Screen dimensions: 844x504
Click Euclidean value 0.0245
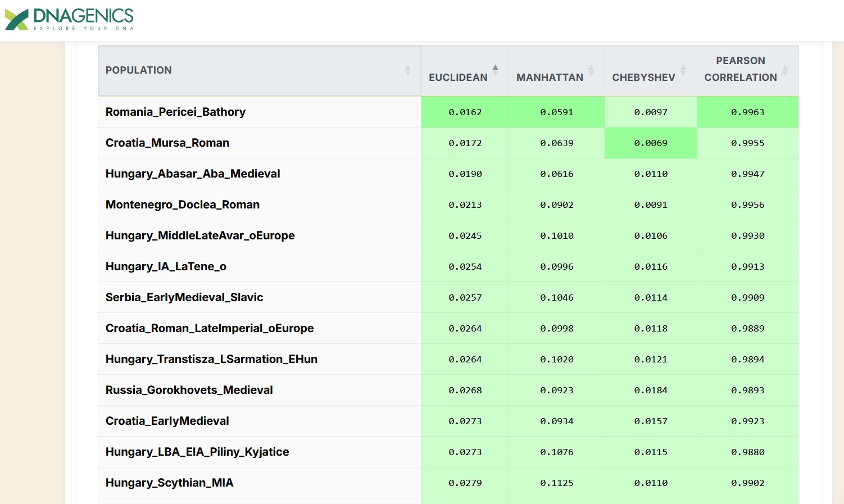pyautogui.click(x=465, y=236)
